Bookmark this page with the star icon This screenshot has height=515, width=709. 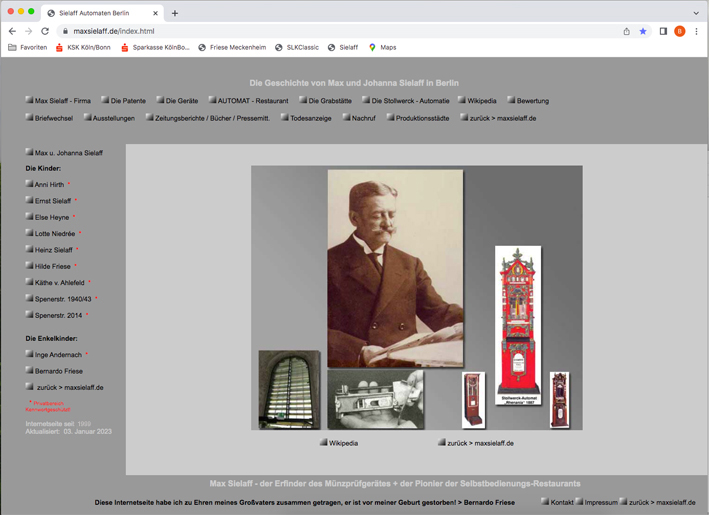[x=643, y=31]
